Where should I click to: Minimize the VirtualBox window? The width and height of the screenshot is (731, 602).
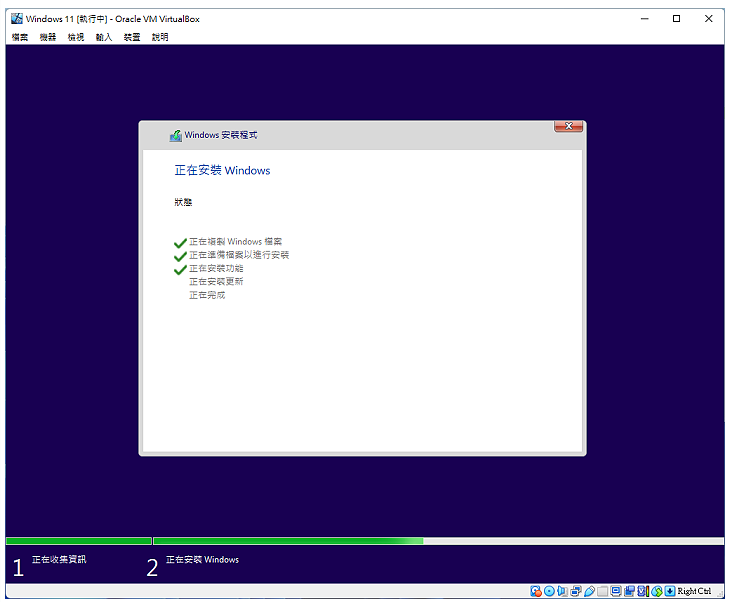[x=644, y=19]
